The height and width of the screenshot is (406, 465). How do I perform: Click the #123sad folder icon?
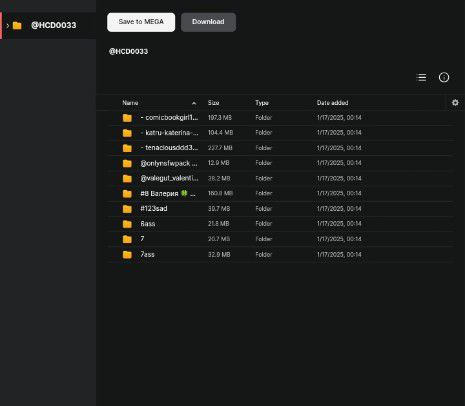click(x=127, y=209)
